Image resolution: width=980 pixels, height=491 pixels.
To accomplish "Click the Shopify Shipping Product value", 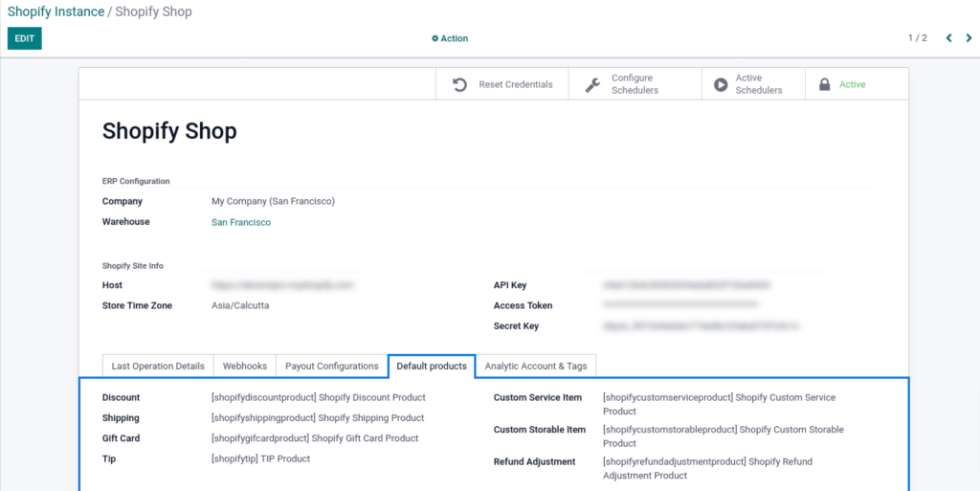I will coord(318,418).
